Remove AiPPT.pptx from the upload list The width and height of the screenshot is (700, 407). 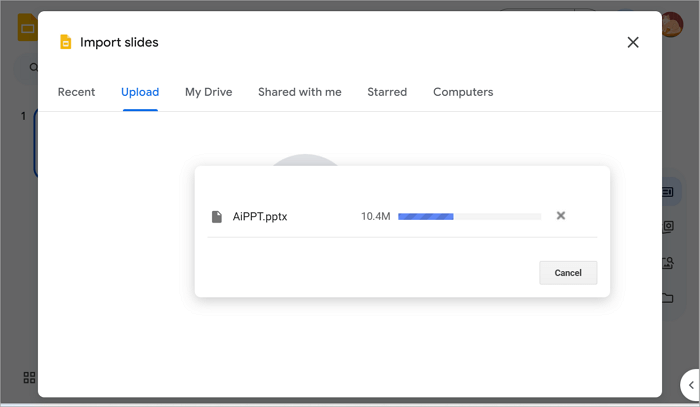[x=561, y=216]
